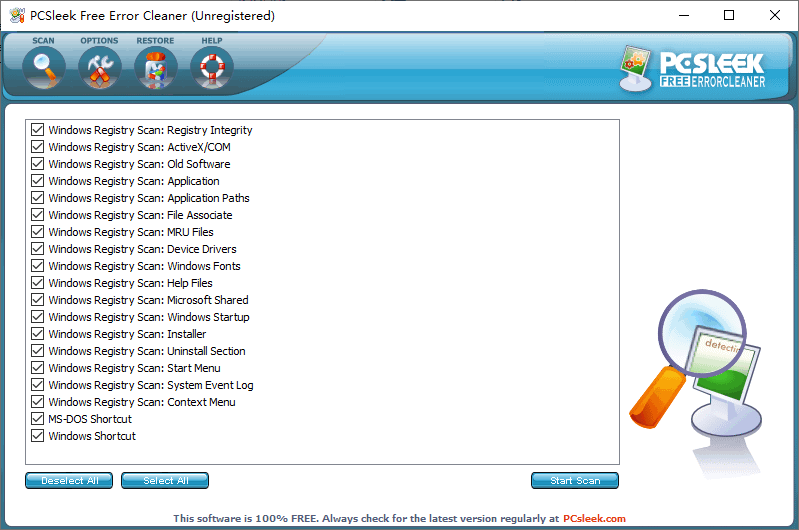Toggle System Event Log scan checkbox
799x530 pixels.
click(37, 384)
